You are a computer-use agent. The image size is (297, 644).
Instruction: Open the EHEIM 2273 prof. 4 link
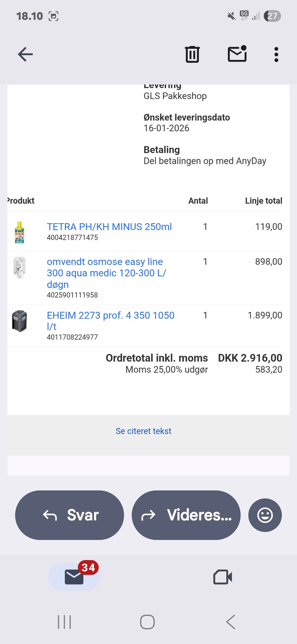click(x=110, y=315)
